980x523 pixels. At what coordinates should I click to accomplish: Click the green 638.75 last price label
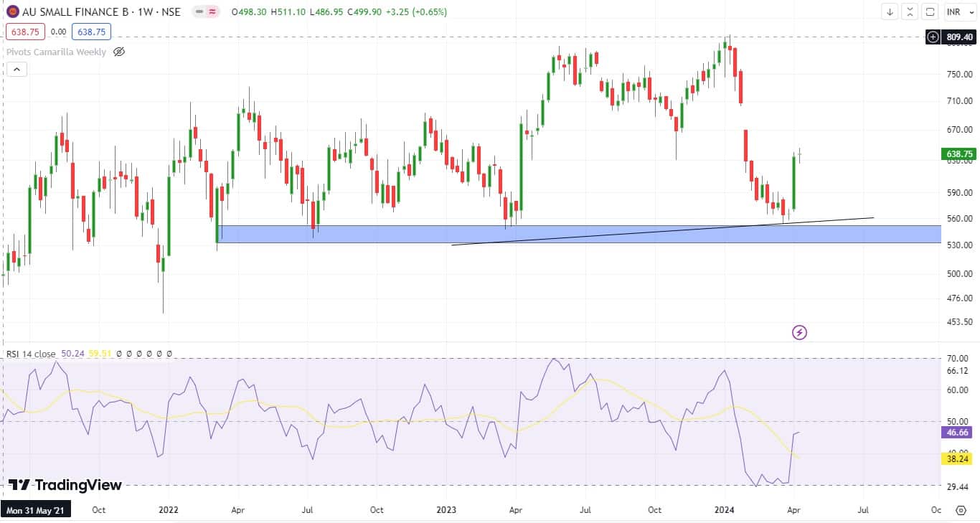pyautogui.click(x=958, y=154)
